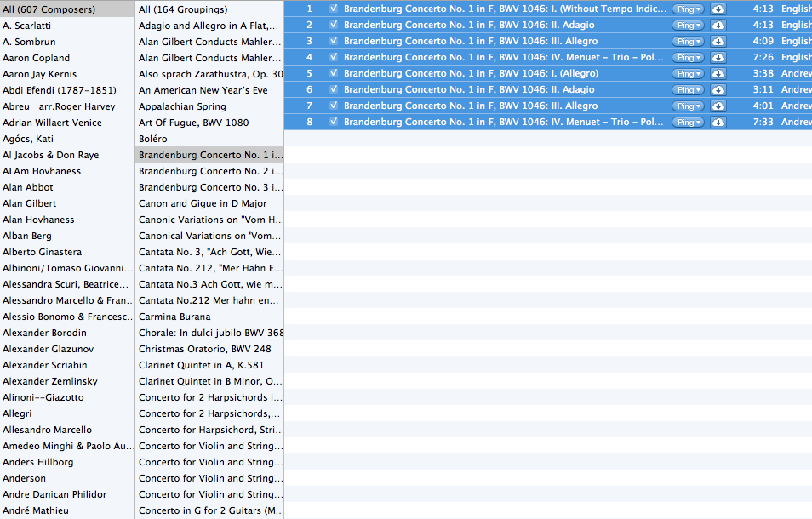812x519 pixels.
Task: Pick Abdi Efendi (1787-1851) composer
Action: [67, 90]
